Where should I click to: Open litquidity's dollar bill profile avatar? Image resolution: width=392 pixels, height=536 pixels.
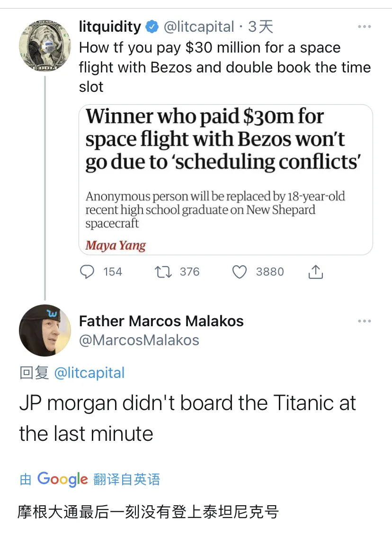coord(41,46)
